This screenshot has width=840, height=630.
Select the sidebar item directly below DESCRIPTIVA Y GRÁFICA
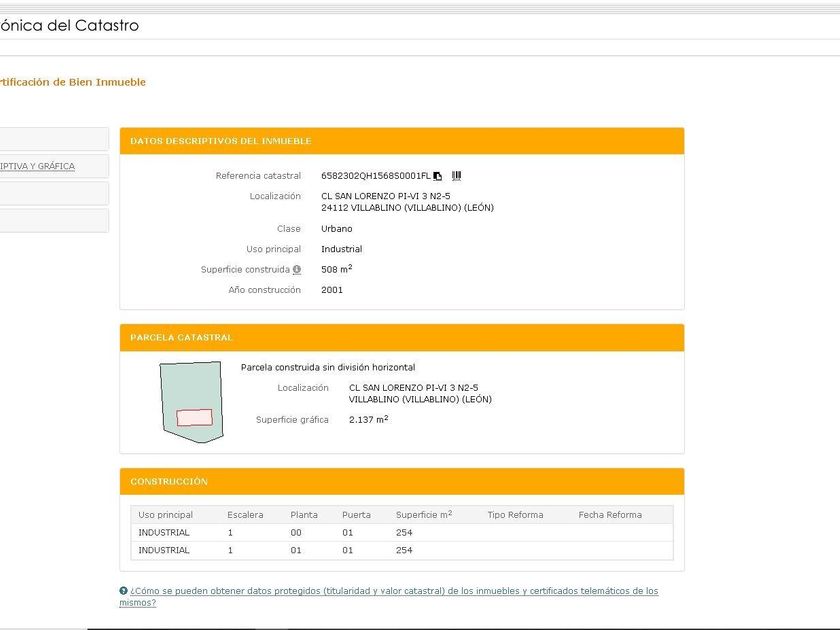tap(50, 193)
